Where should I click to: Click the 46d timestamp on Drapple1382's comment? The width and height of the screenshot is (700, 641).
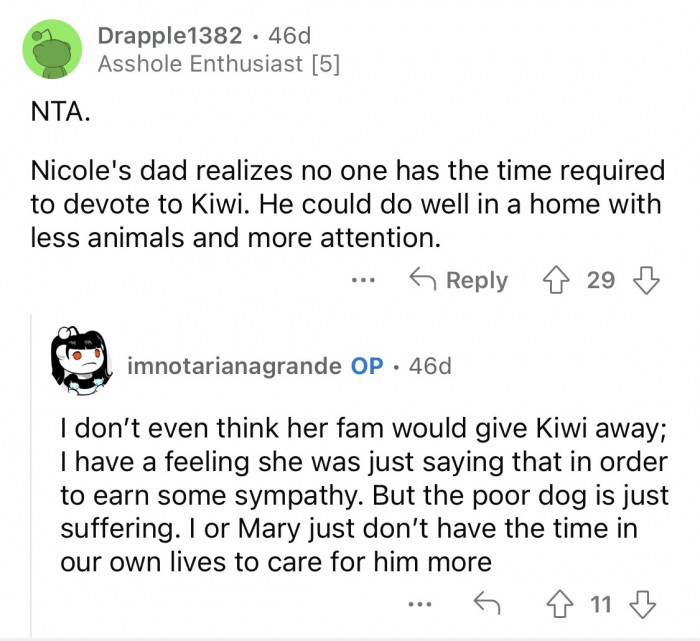288,36
